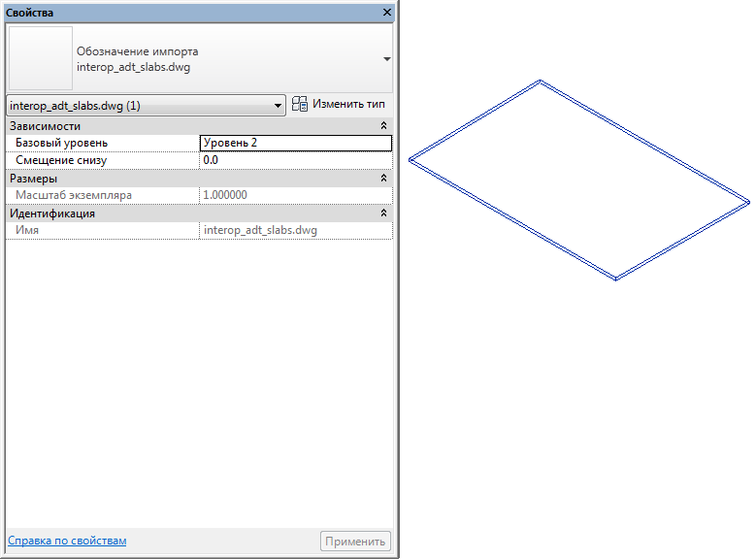
Task: Click the Изменить тип label
Action: tap(348, 104)
